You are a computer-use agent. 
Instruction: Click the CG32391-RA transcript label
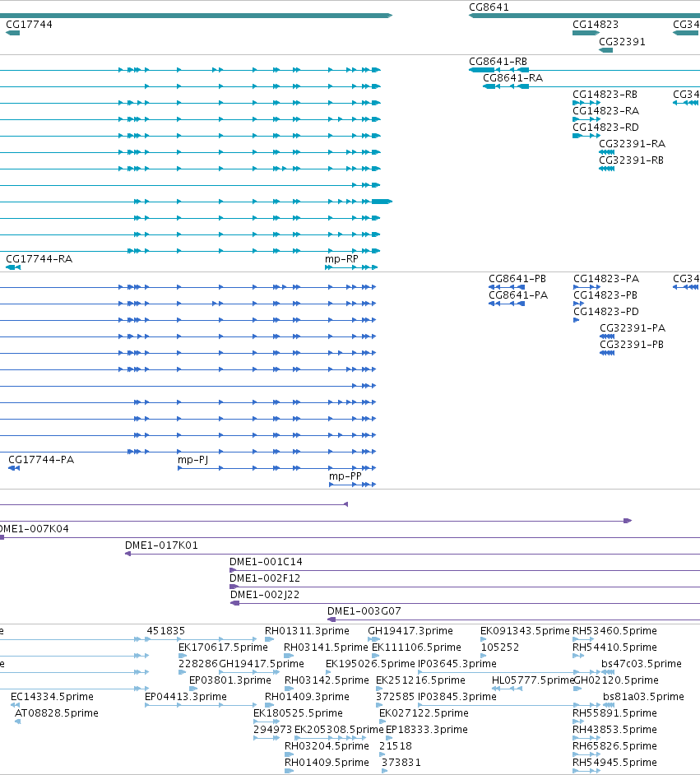[633, 143]
